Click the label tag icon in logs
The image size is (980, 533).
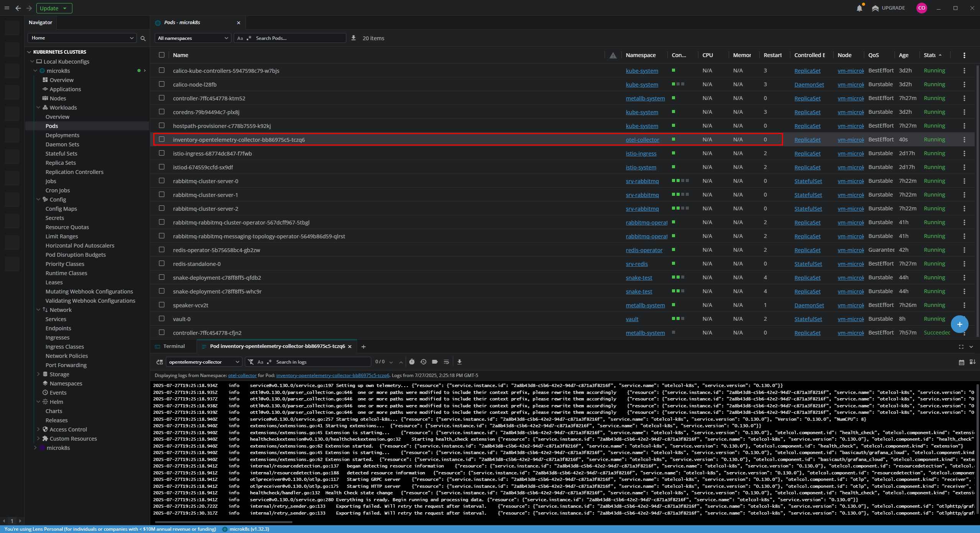click(435, 362)
